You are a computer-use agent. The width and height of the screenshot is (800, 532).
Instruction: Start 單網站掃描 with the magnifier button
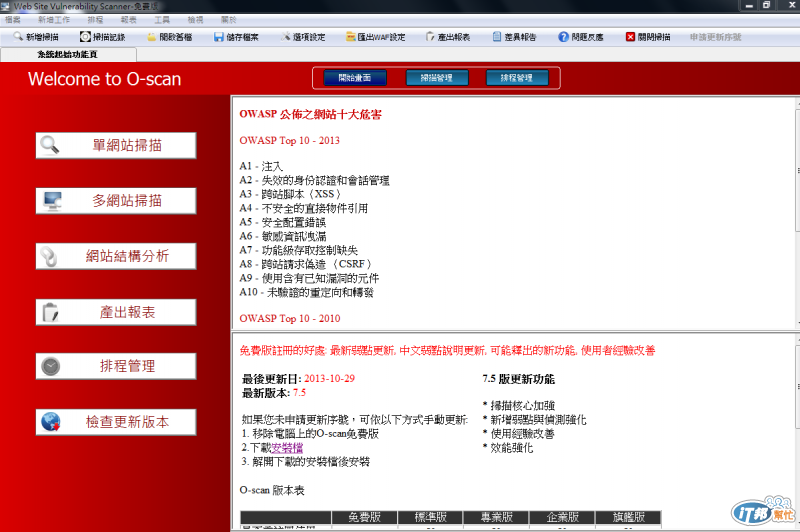116,145
